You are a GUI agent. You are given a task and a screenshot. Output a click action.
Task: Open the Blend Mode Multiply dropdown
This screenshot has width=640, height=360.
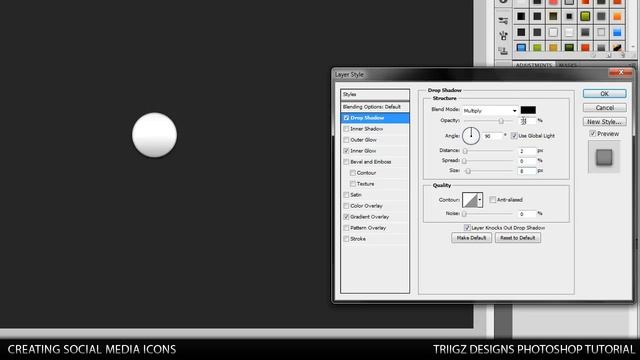490,111
